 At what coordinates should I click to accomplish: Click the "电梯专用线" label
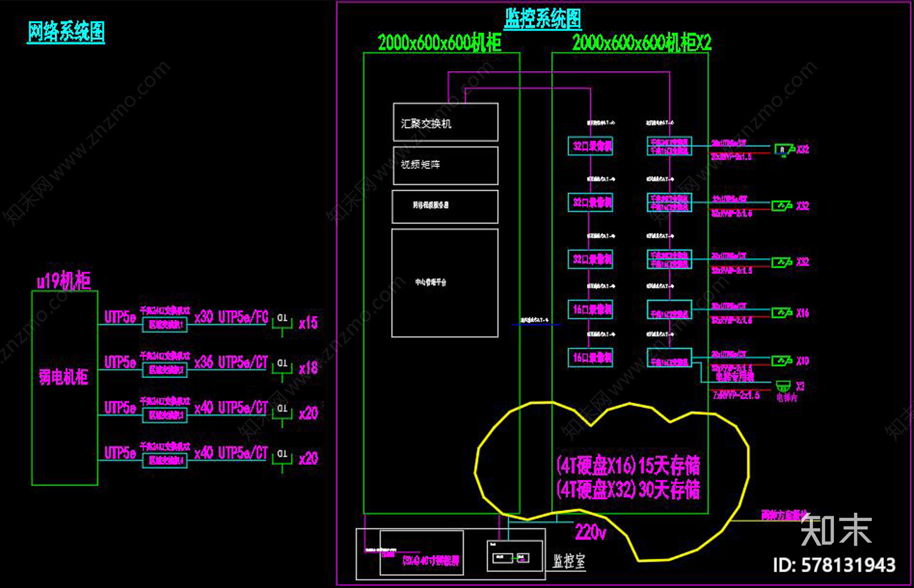point(735,376)
